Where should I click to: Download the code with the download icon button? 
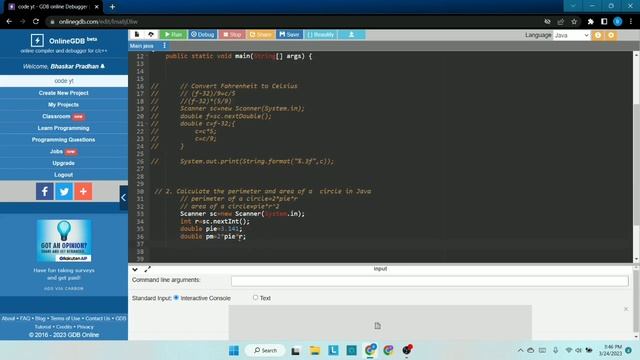[351, 35]
